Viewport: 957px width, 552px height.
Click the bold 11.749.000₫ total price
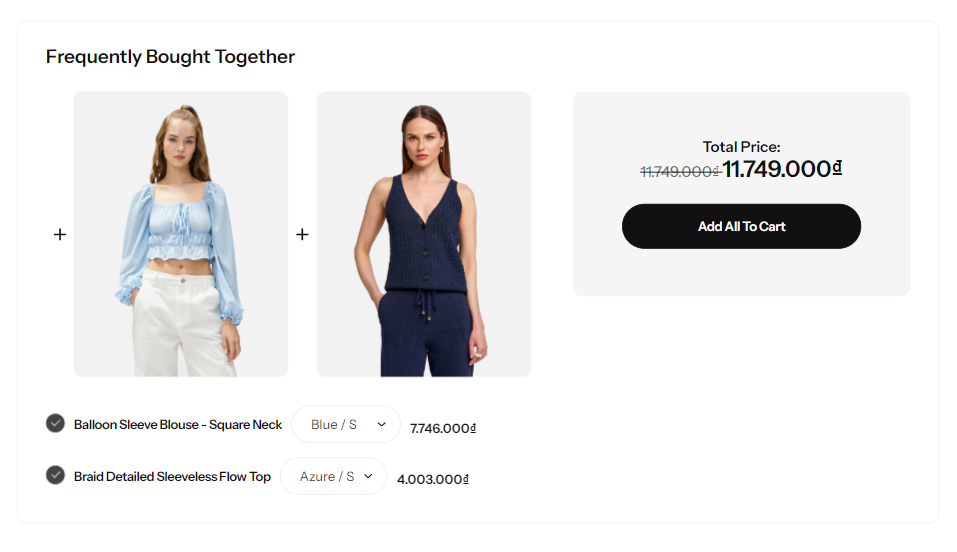782,169
